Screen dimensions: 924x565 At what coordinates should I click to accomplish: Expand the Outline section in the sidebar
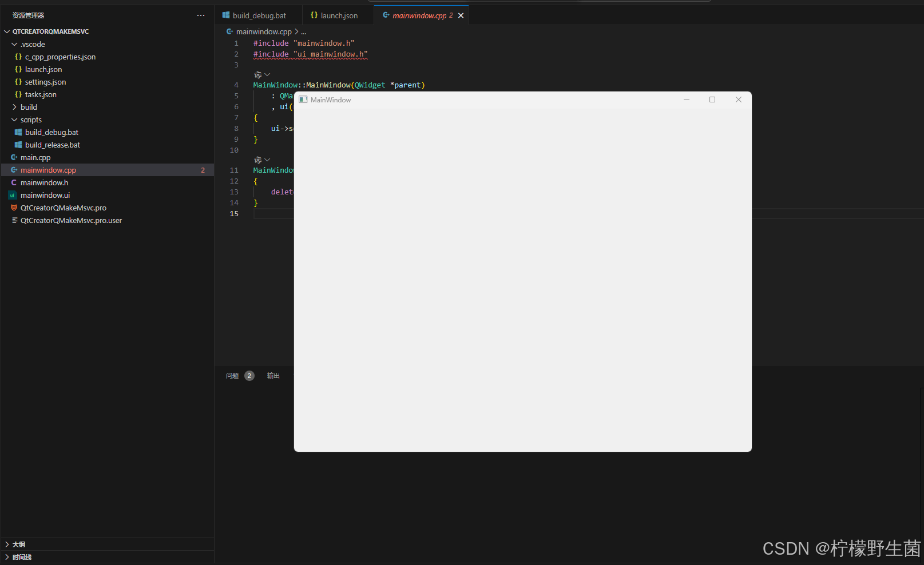tap(19, 544)
